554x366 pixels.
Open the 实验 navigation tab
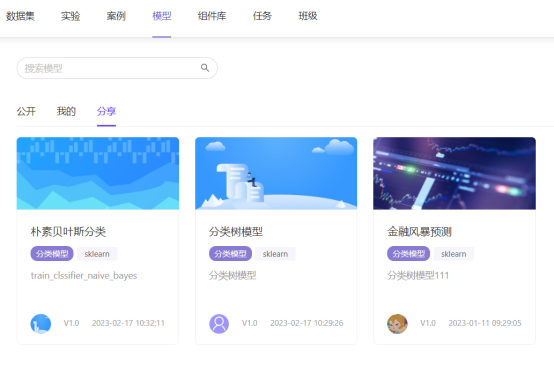coord(71,16)
